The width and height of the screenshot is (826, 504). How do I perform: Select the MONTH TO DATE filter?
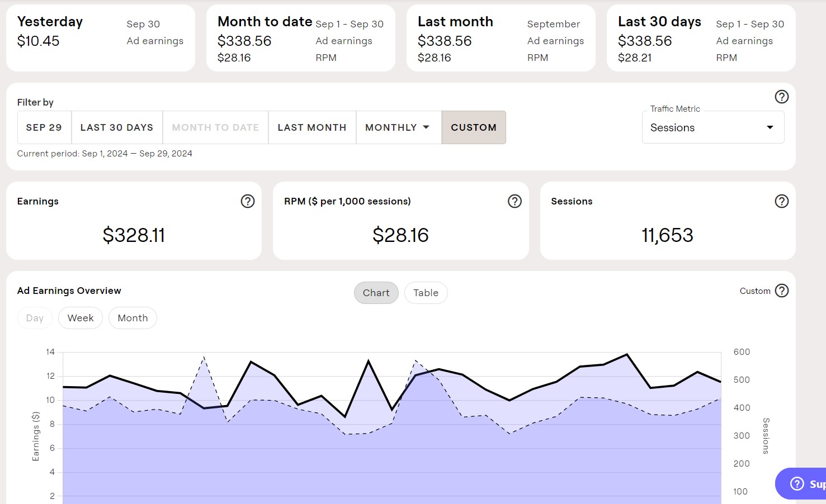click(215, 127)
